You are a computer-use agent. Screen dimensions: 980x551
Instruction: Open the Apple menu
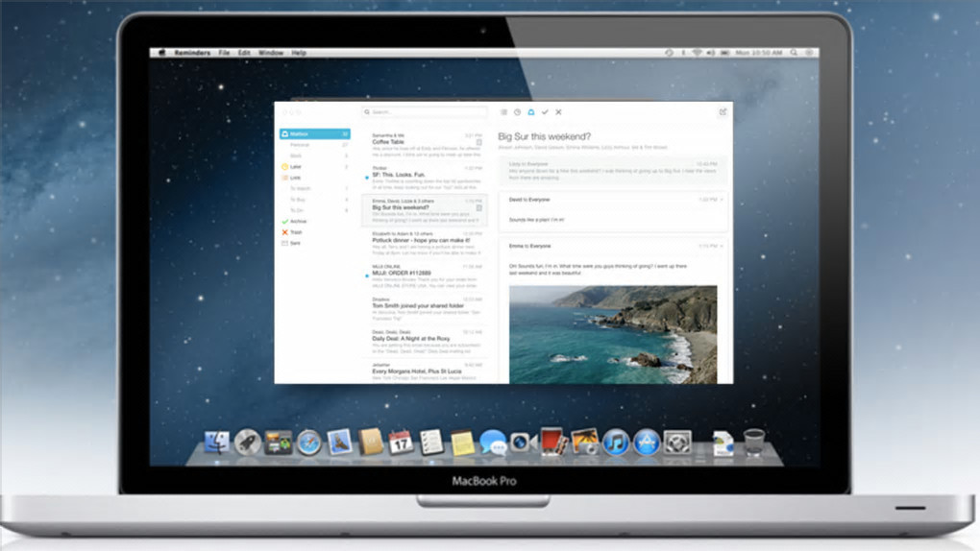tap(161, 53)
